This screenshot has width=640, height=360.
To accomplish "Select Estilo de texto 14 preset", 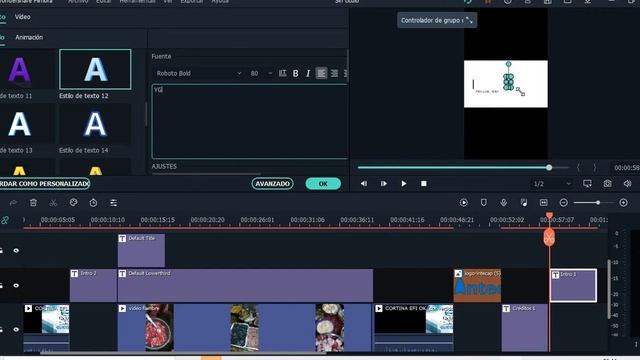I will (x=95, y=124).
